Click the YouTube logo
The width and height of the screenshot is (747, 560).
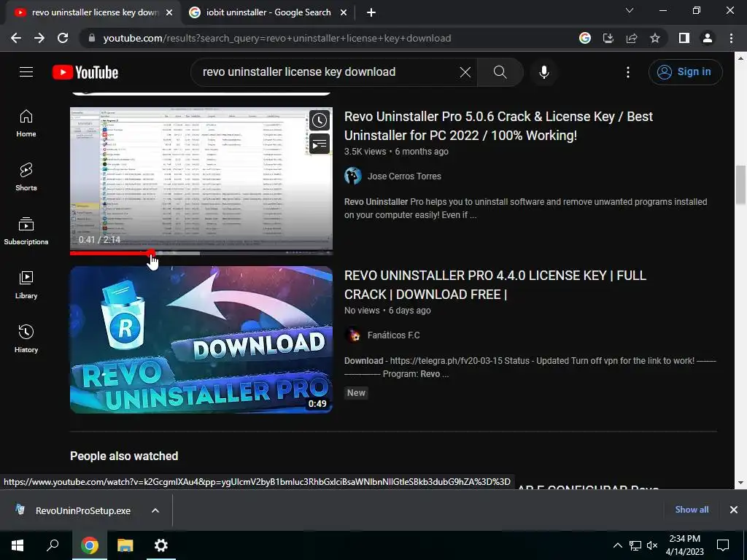pos(85,72)
